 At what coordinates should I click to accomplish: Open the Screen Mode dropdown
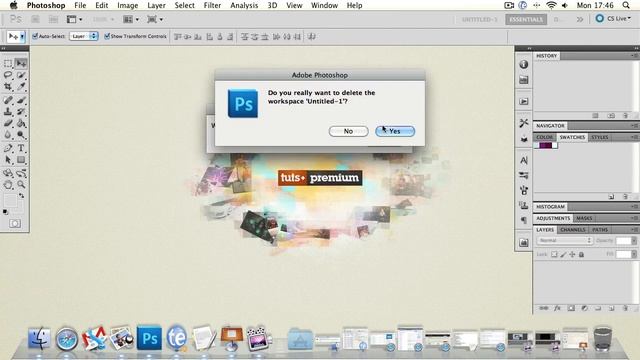tap(155, 19)
